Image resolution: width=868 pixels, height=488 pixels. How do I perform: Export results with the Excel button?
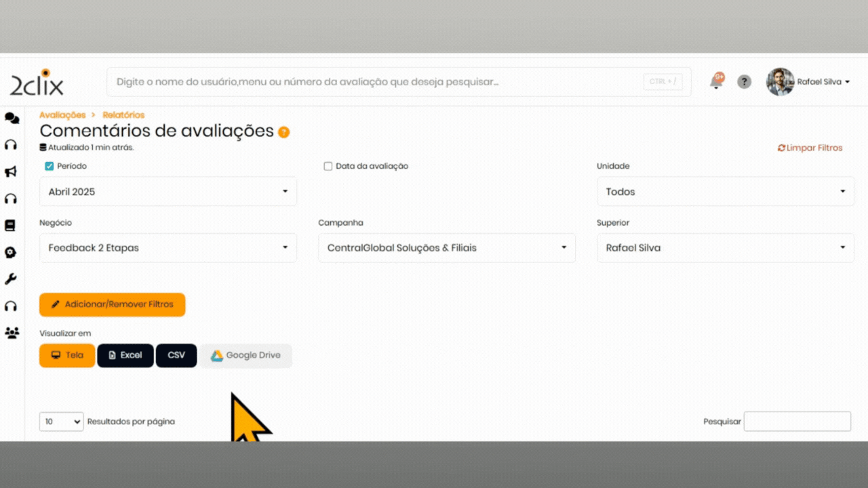[125, 355]
